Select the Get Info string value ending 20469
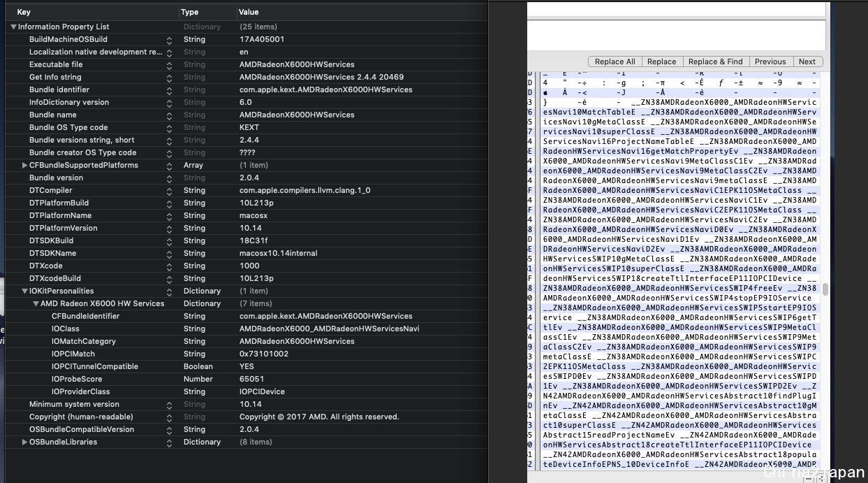Screen dimensions: 868x483 pyautogui.click(x=321, y=77)
